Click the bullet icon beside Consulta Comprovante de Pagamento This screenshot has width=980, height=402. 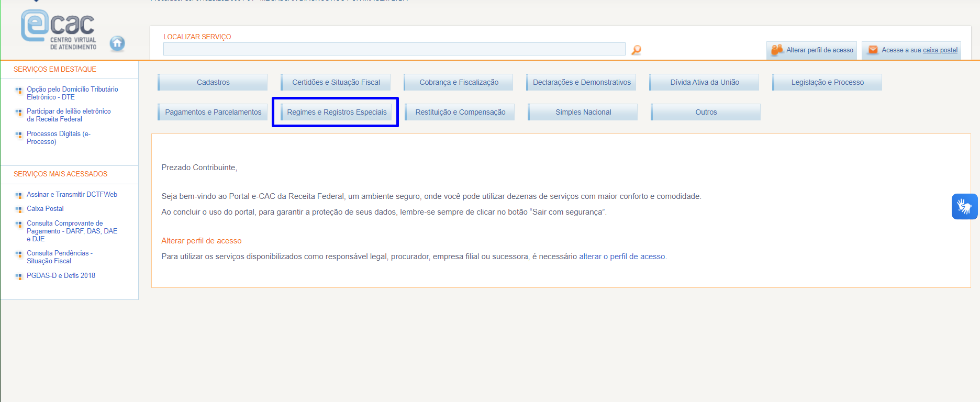point(19,224)
